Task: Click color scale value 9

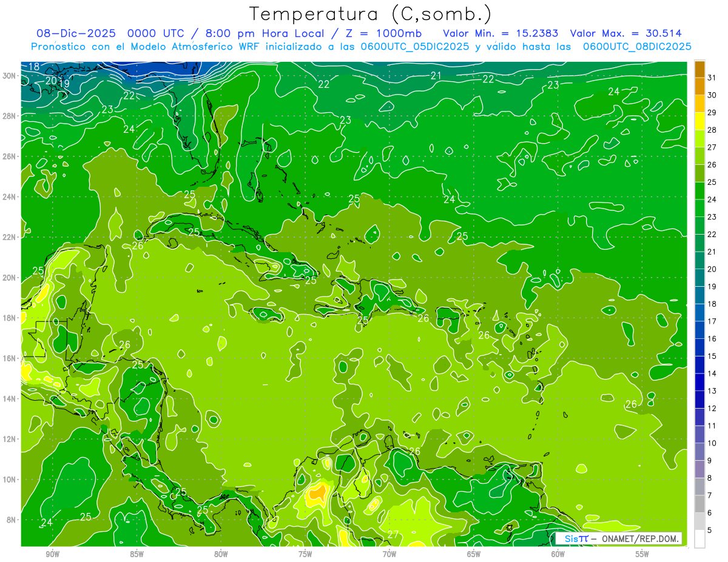Action: 710,461
